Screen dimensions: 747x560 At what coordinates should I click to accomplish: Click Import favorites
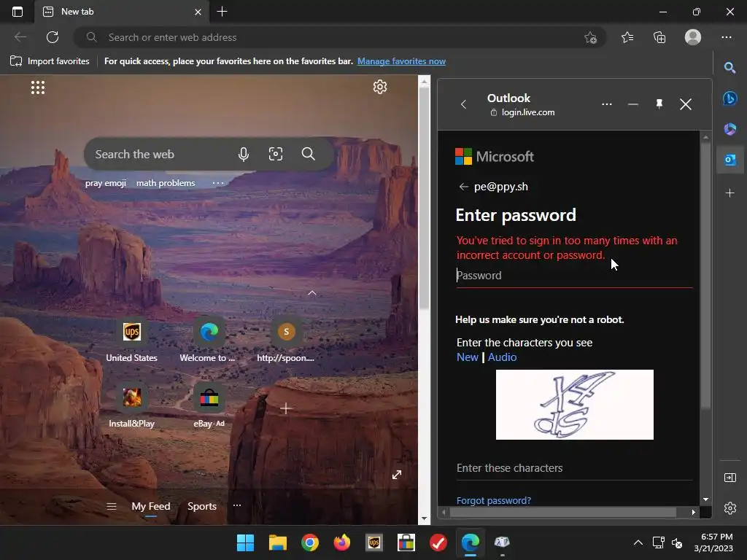pyautogui.click(x=50, y=61)
